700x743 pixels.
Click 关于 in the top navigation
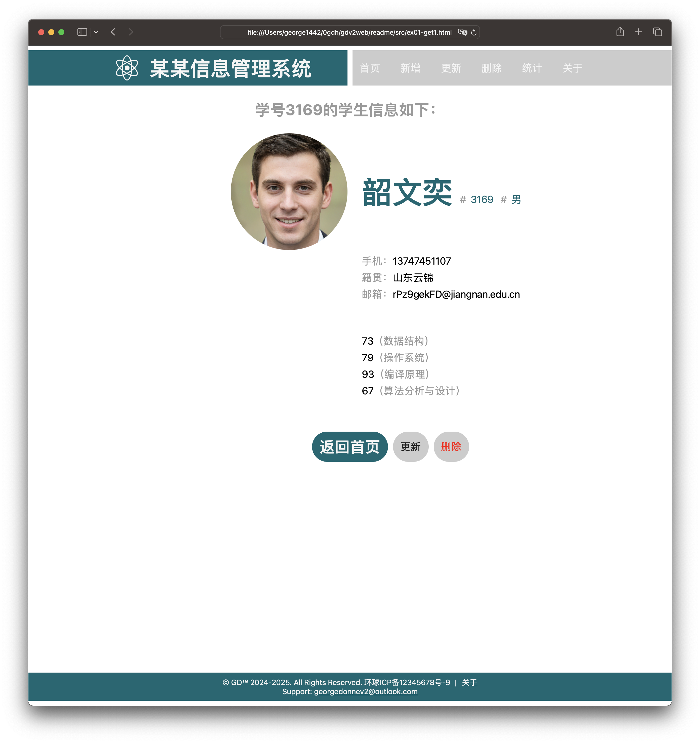coord(572,68)
